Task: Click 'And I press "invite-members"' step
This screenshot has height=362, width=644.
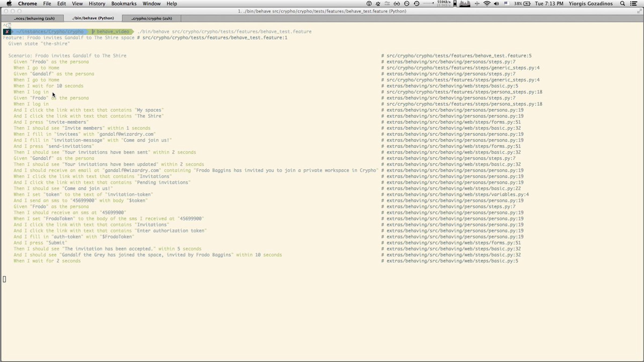Action: [51, 122]
